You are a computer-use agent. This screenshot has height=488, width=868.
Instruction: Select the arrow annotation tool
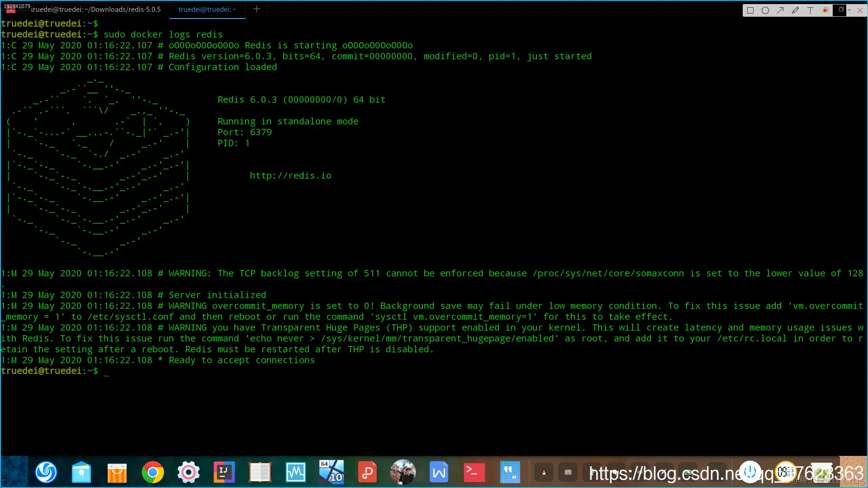(x=780, y=10)
